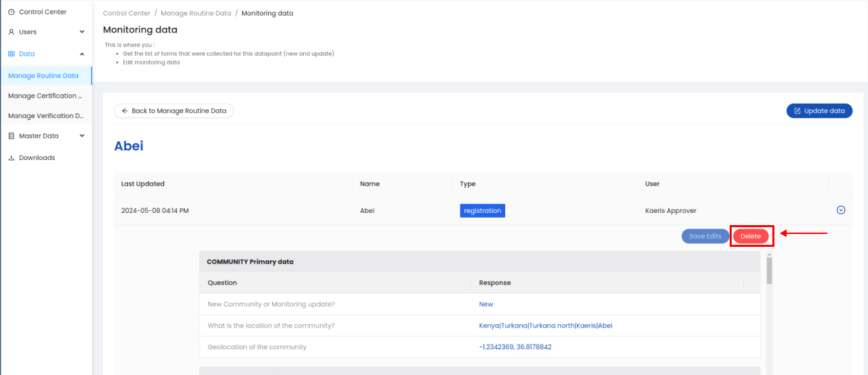Viewport: 868px width, 375px height.
Task: Go to Manage Routine Data breadcrumb
Action: (196, 14)
